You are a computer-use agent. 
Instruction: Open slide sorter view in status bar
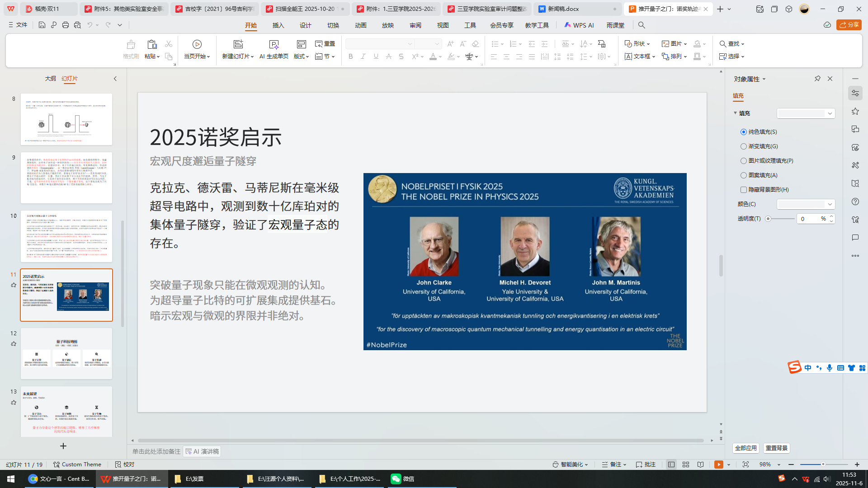(685, 465)
